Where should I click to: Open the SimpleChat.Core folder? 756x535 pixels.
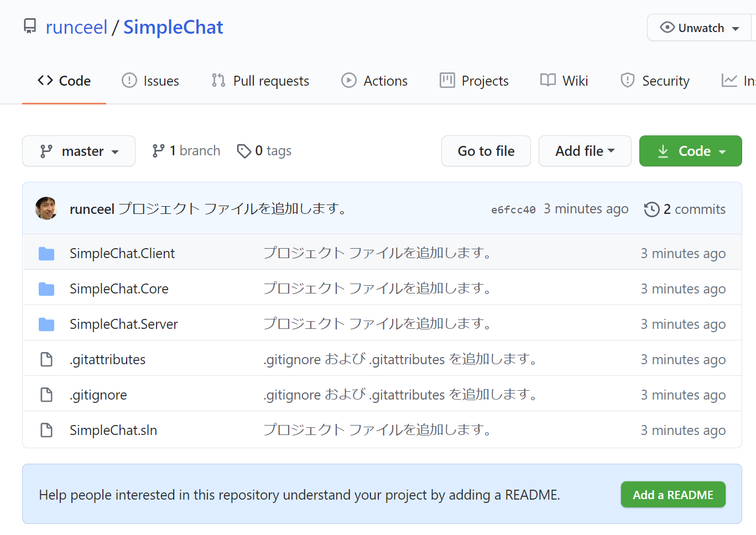coord(119,289)
